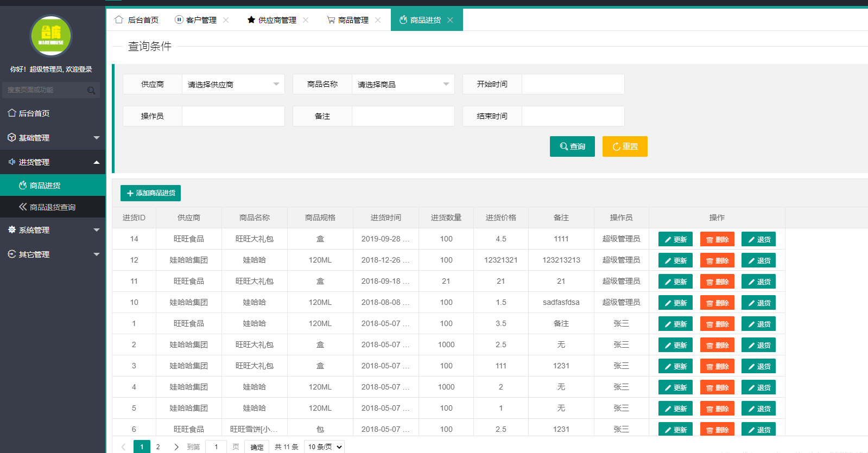Click the 更新 button for row ID 11
The height and width of the screenshot is (453, 868).
click(x=675, y=282)
